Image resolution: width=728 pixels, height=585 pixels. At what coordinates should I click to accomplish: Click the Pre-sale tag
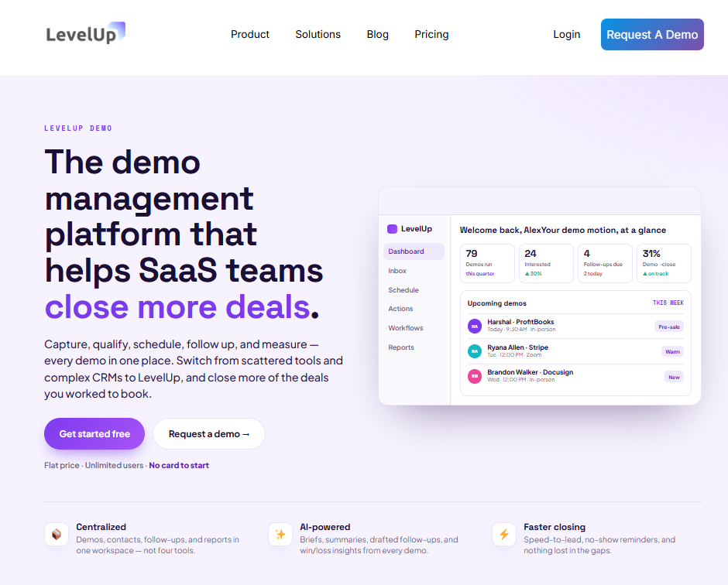(x=669, y=327)
